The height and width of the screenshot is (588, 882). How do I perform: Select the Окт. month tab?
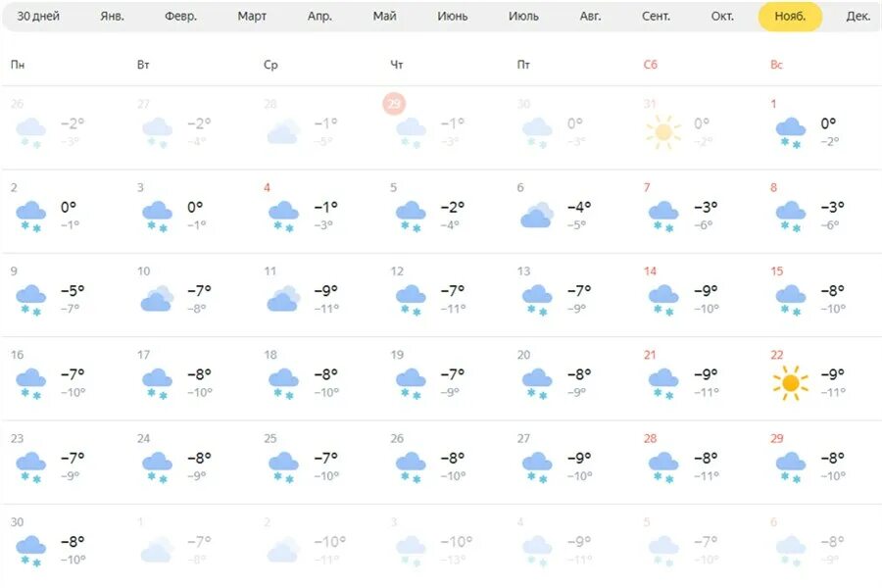(x=722, y=17)
